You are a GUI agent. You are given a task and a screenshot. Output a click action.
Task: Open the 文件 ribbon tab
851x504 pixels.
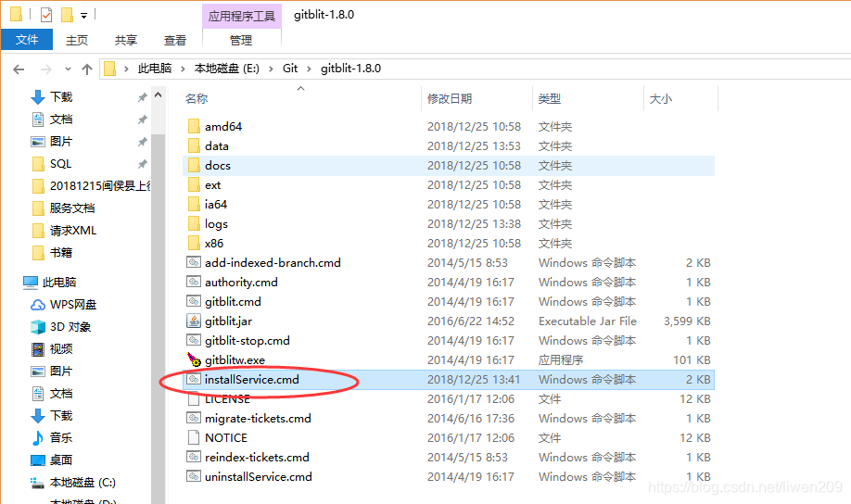(27, 40)
